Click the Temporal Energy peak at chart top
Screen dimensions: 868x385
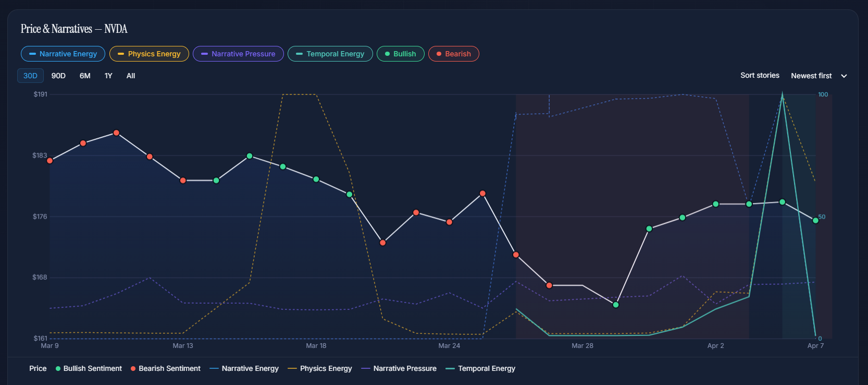(x=782, y=95)
